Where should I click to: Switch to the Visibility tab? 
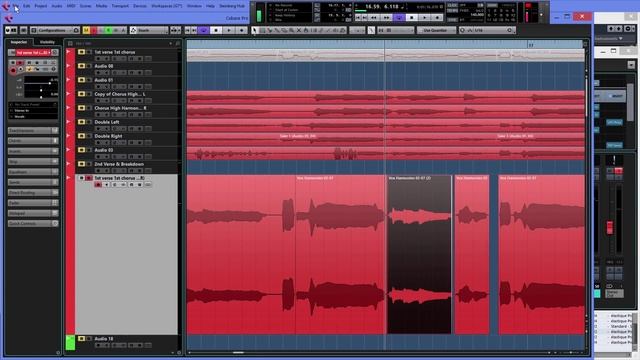(x=47, y=42)
